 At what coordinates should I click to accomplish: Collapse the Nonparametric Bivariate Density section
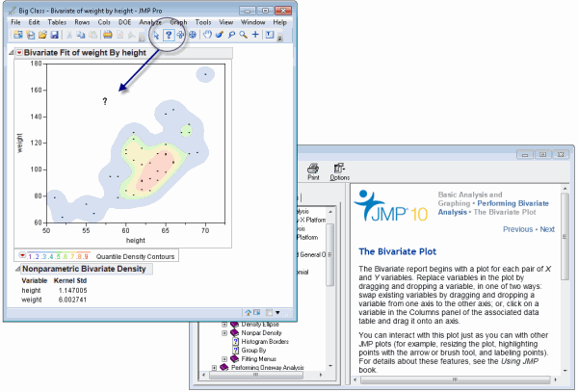pyautogui.click(x=17, y=269)
